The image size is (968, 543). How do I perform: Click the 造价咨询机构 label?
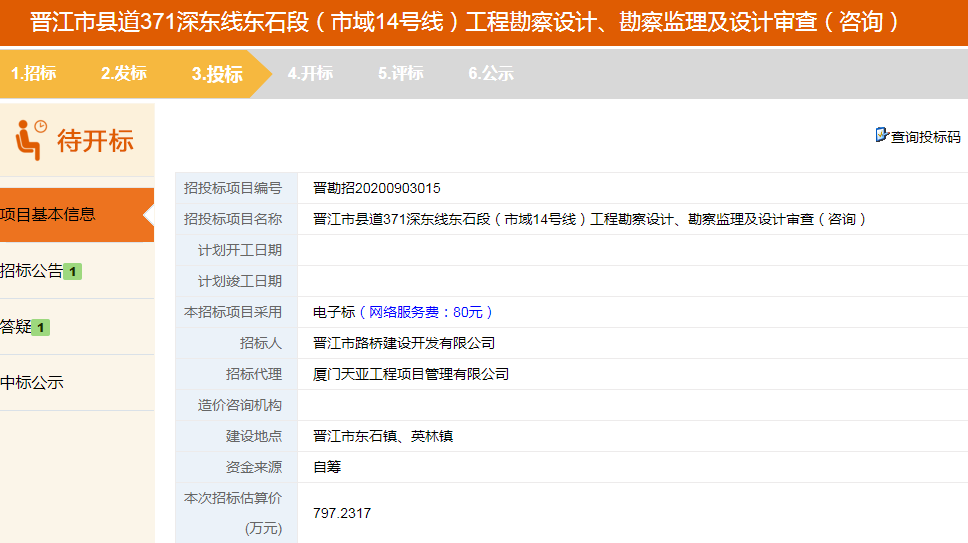click(x=240, y=405)
